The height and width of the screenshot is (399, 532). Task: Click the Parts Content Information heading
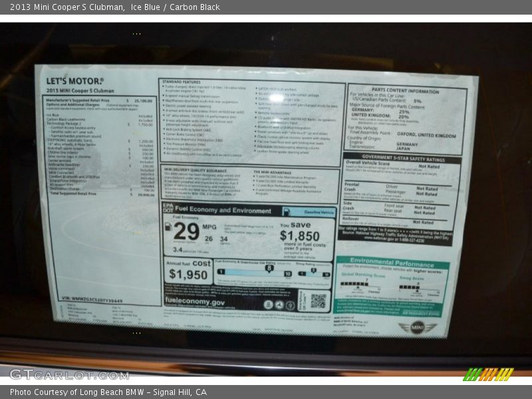pos(405,90)
